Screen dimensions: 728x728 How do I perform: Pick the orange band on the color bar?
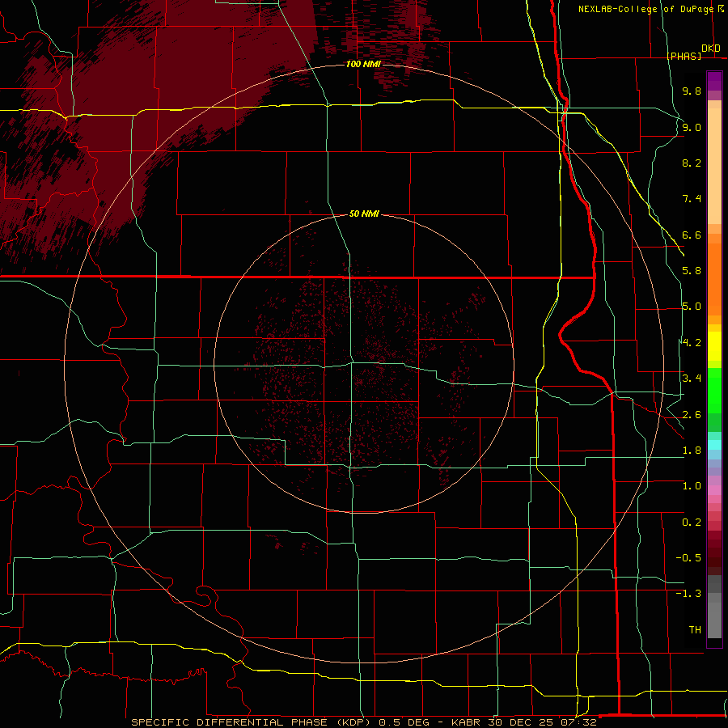(714, 279)
